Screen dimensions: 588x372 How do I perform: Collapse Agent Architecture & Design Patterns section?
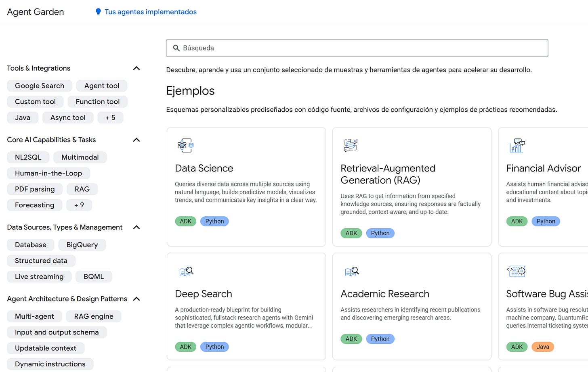136,299
